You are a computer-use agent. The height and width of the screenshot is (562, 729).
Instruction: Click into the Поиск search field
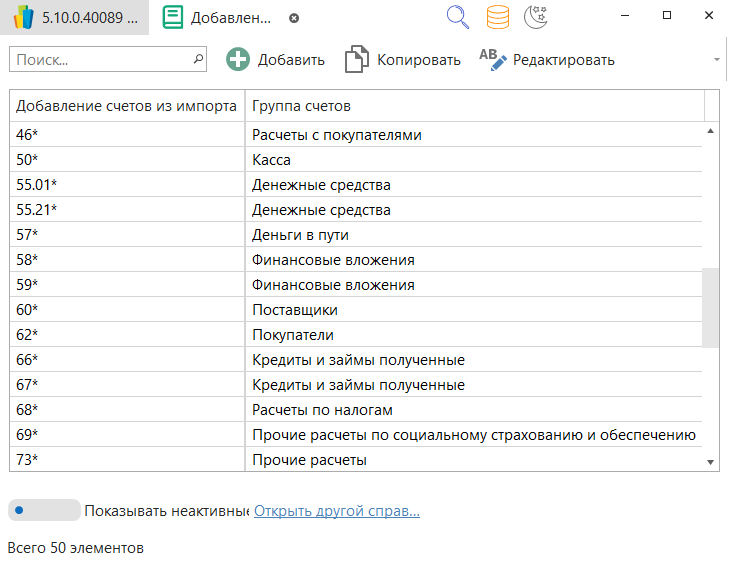[100, 60]
